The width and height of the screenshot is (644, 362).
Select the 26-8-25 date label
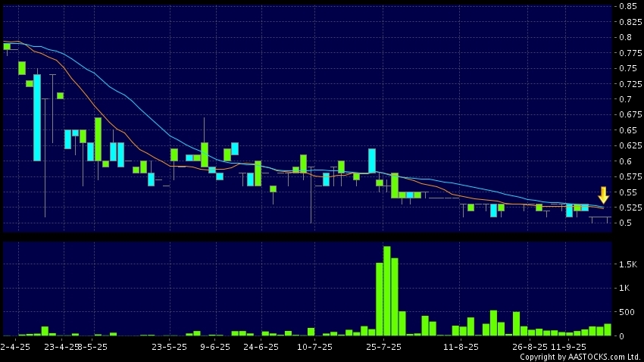coord(530,347)
